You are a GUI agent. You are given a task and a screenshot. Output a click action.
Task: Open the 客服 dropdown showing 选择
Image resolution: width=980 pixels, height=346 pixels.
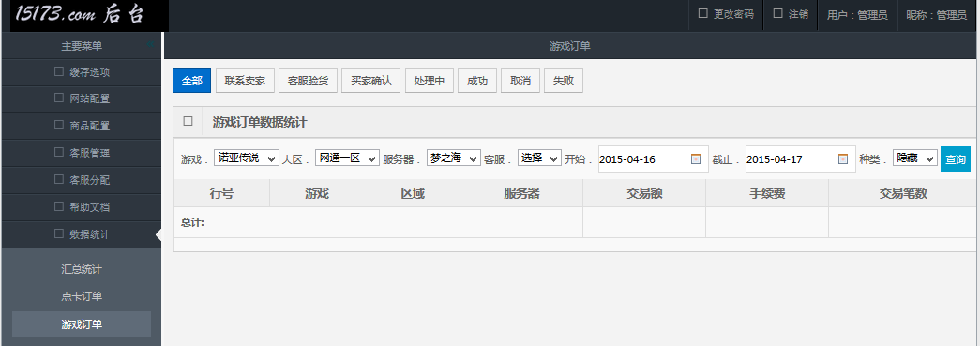click(539, 158)
